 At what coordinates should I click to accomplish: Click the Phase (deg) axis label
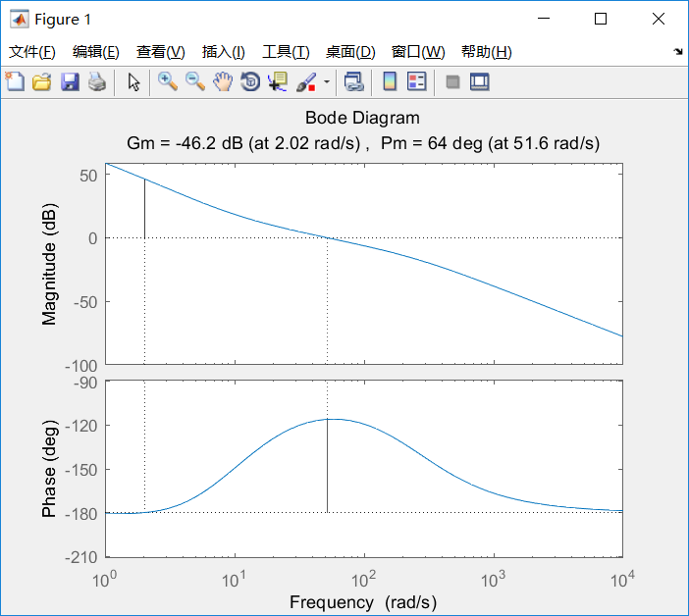coord(49,469)
